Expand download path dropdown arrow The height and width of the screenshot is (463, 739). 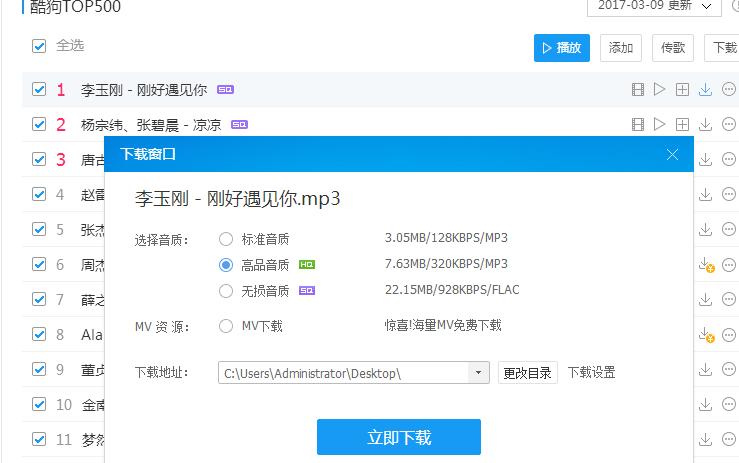pyautogui.click(x=478, y=373)
